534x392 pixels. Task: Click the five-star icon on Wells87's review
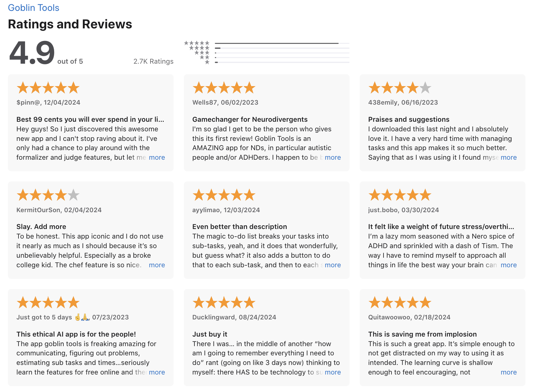(224, 87)
